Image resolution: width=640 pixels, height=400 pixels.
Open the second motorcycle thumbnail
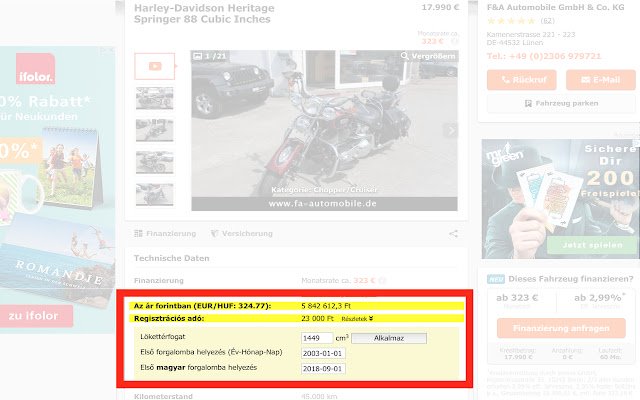pyautogui.click(x=154, y=98)
